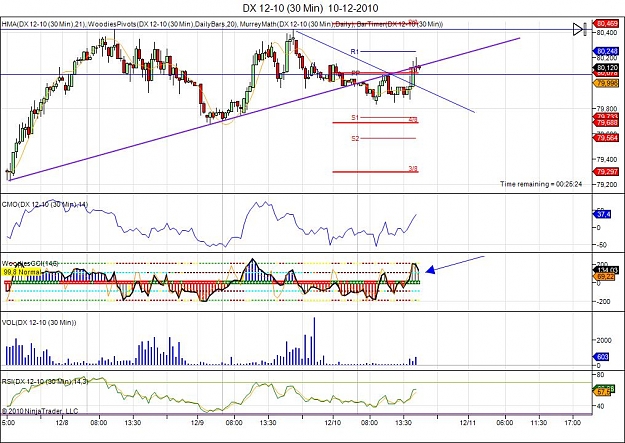Click the 12/9 date label on time axis
The height and width of the screenshot is (443, 625).
[198, 422]
